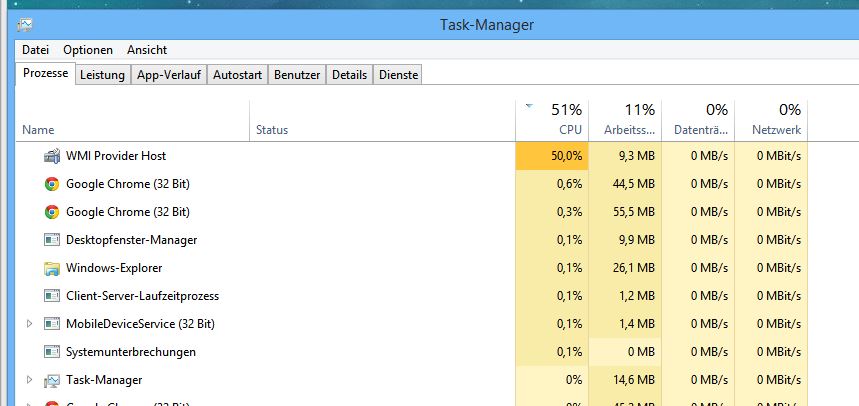859x406 pixels.
Task: Click the 0,3% CPU value cell
Action: (552, 212)
